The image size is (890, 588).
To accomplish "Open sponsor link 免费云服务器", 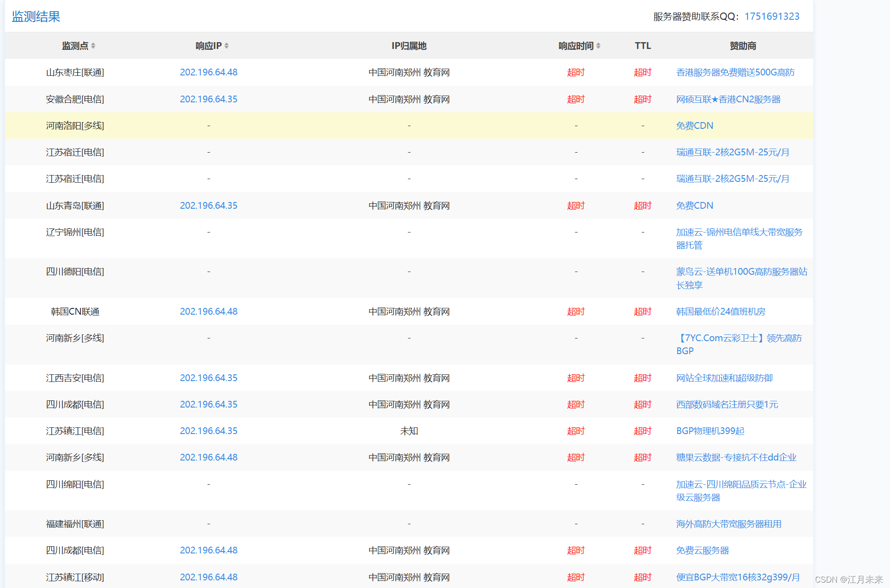I will (x=703, y=550).
